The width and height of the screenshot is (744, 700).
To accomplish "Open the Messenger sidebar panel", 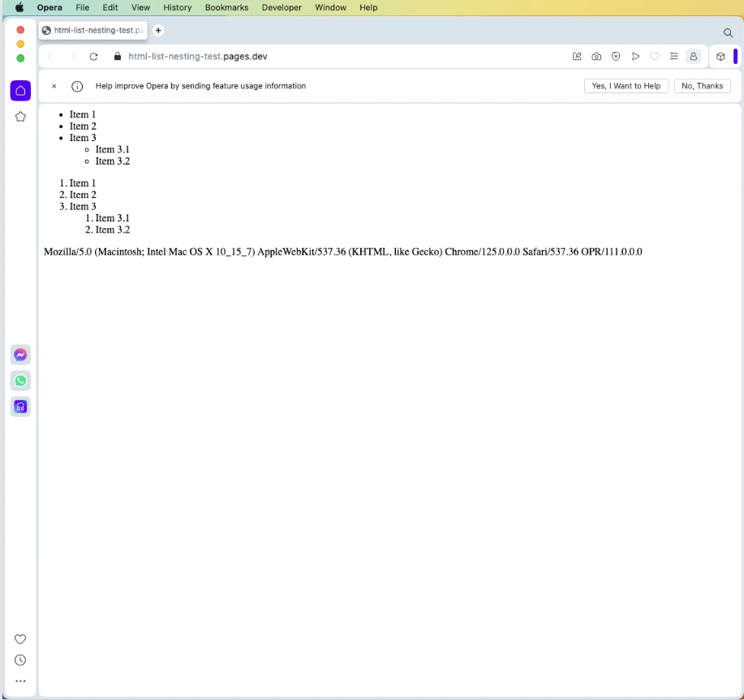I will [x=20, y=354].
